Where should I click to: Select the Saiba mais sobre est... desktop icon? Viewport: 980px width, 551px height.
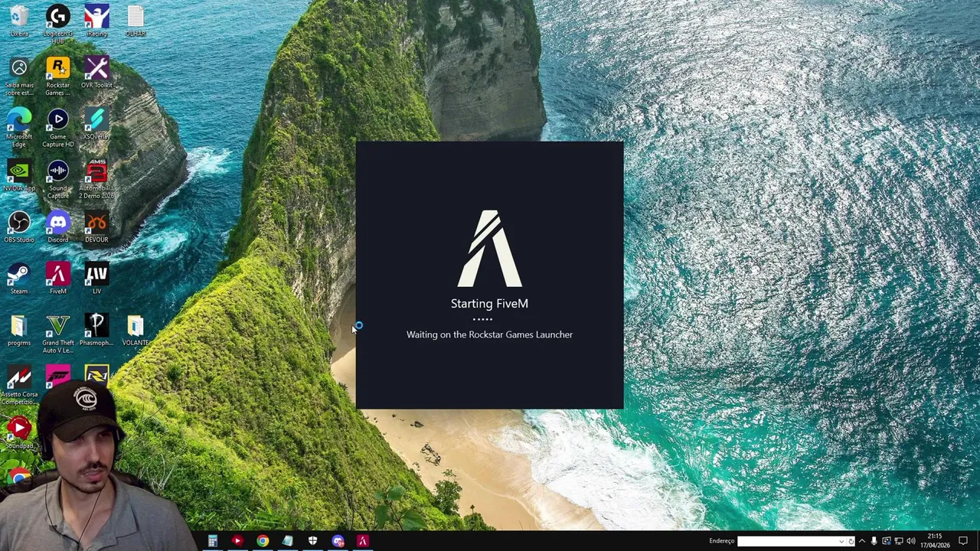click(x=19, y=77)
